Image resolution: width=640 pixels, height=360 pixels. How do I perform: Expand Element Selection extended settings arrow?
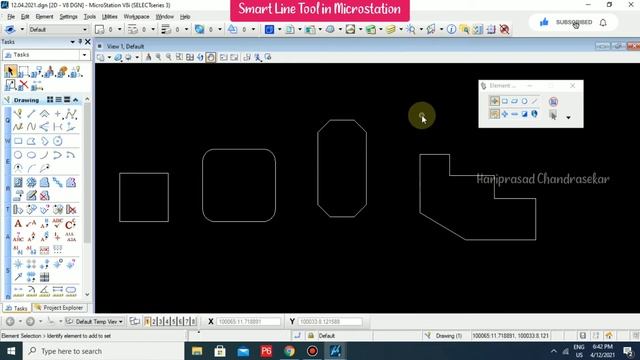568,118
